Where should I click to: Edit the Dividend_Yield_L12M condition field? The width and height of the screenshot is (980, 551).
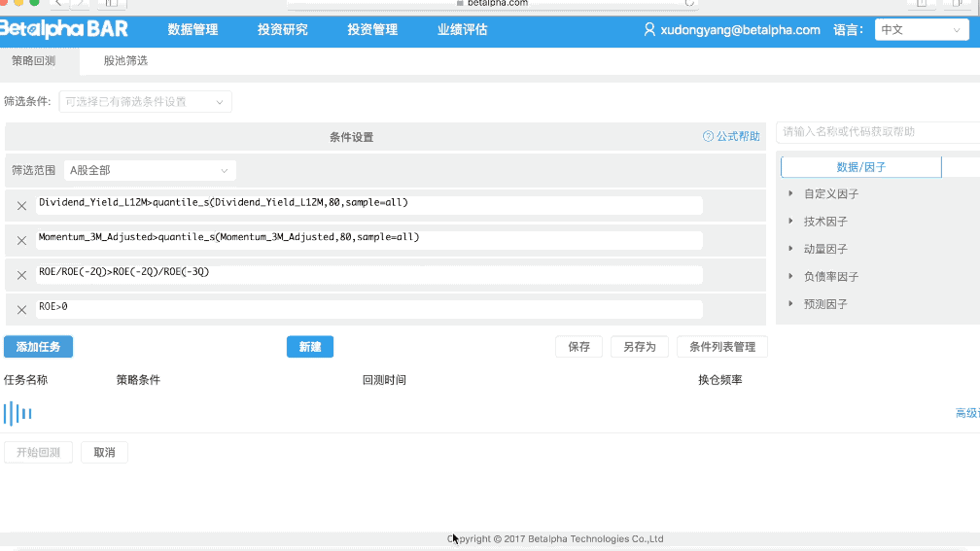click(x=368, y=206)
